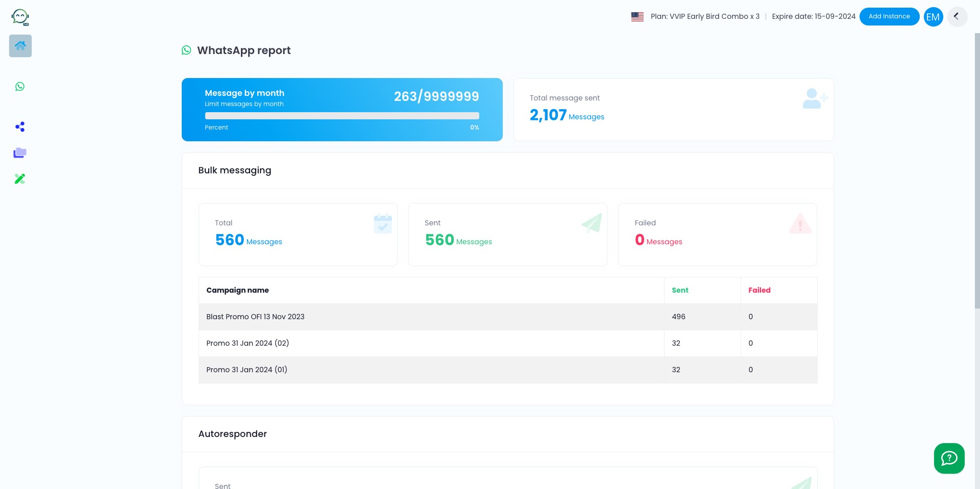The width and height of the screenshot is (980, 489).
Task: Click the Sent column header
Action: (680, 290)
